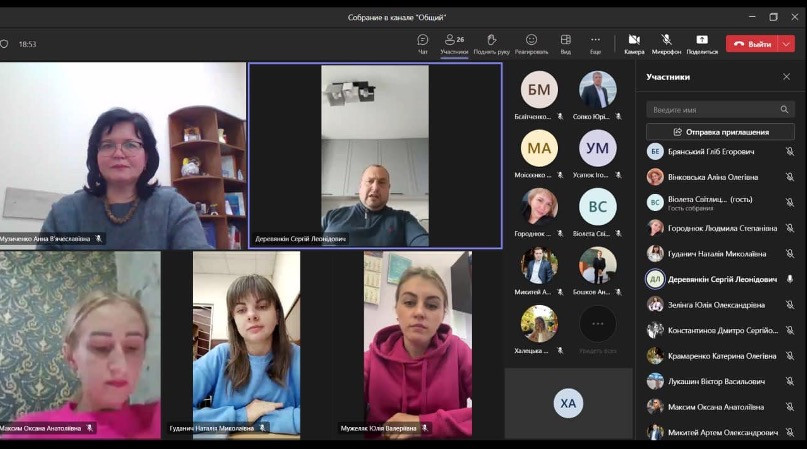
Task: Open the Реагировать emoji reactions
Action: (x=531, y=40)
